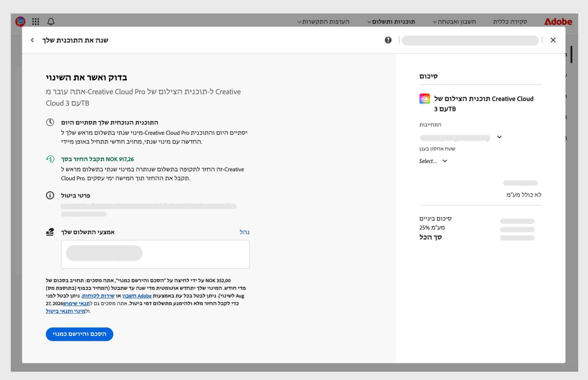This screenshot has height=380, width=588.
Task: Click the סך הכל total label
Action: click(x=431, y=237)
